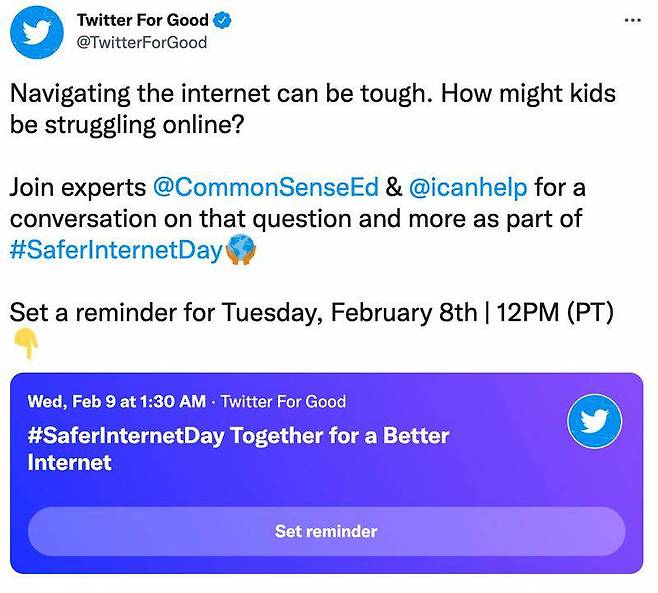
Task: Click the Twitter For Good host label in card
Action: [283, 402]
